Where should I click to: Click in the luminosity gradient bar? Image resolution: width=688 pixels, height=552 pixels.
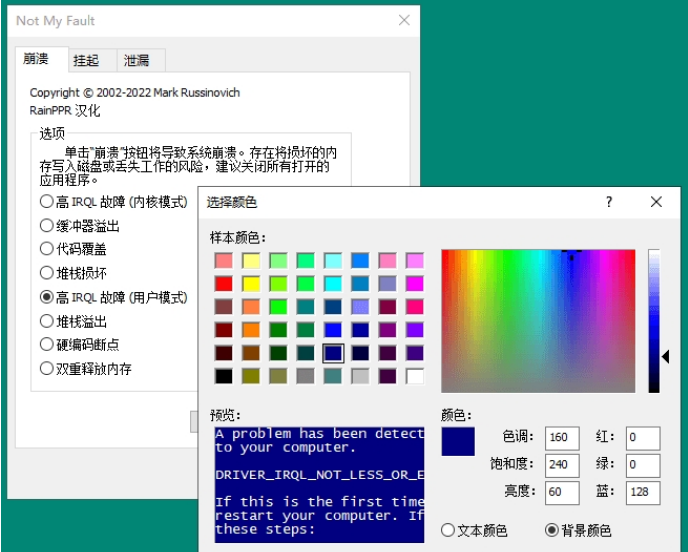click(654, 321)
